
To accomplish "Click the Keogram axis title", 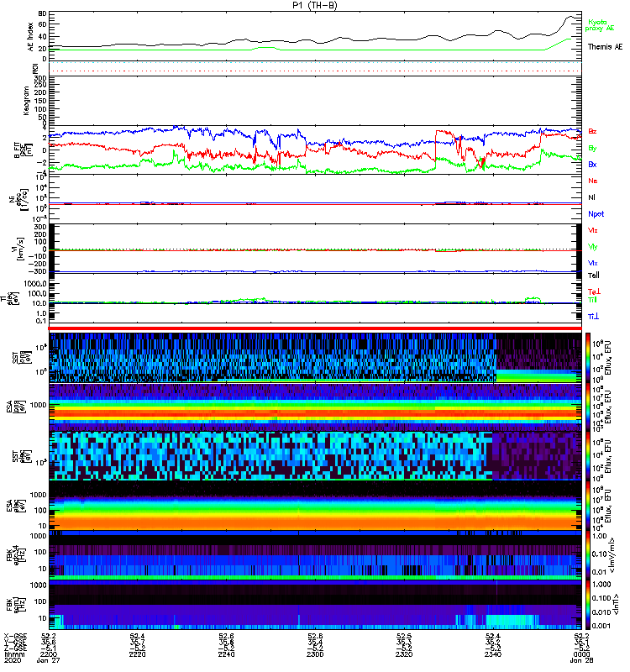I will coord(26,100).
